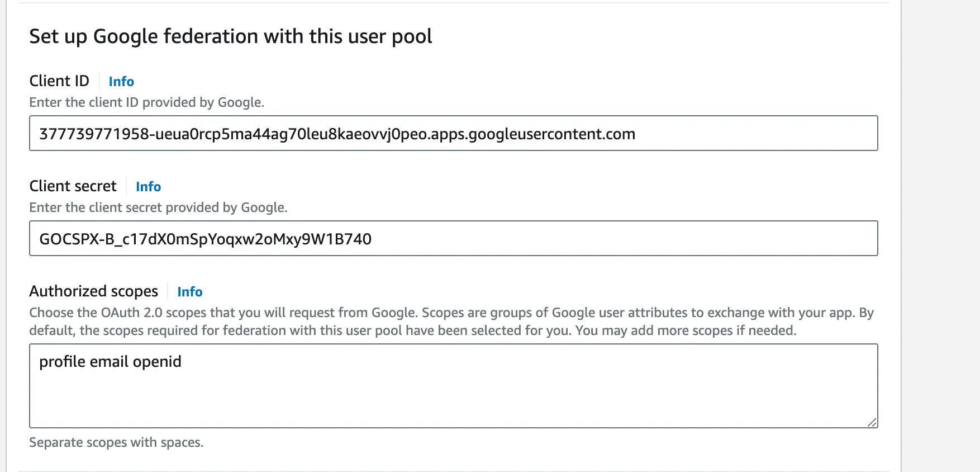This screenshot has height=472, width=980.
Task: Click the OAuth 2.0 scopes description paragraph
Action: (x=451, y=322)
